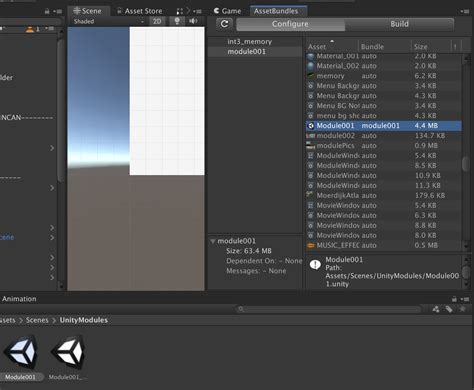Select the MovieWindov row sized 8.0 KB

click(x=384, y=235)
